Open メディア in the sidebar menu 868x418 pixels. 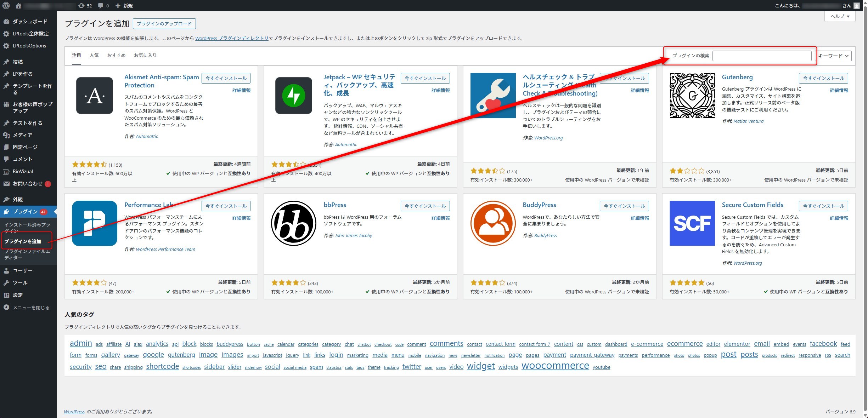[x=22, y=135]
